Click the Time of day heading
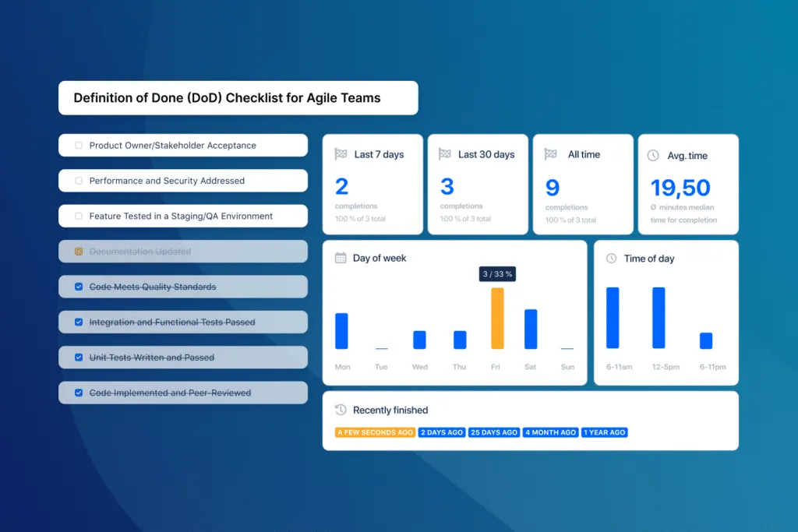798x532 pixels. click(x=649, y=259)
